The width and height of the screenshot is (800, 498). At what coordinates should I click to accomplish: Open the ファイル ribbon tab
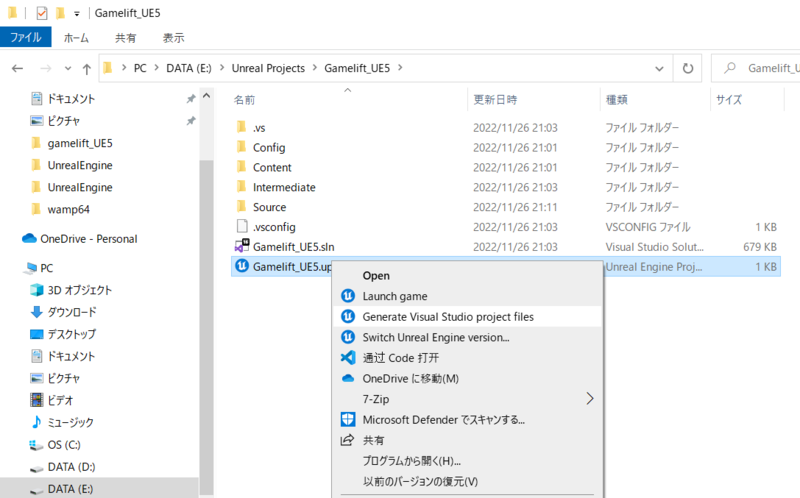tap(26, 37)
